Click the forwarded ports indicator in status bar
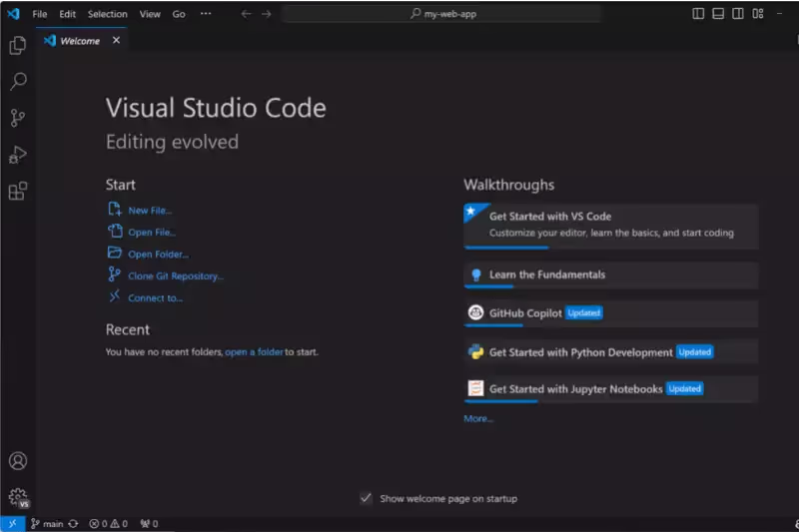This screenshot has width=799, height=532. click(149, 523)
